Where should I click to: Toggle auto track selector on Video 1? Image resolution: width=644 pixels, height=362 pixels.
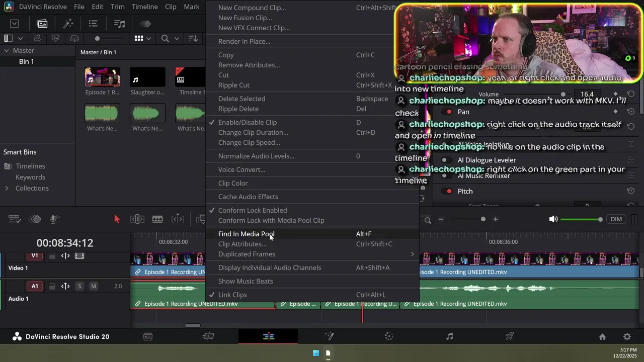[x=65, y=256]
